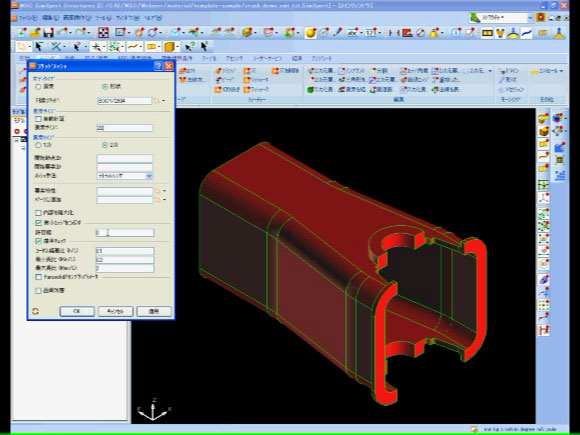
Task: Expand the picker arrow beside the first empty property field
Action: (x=164, y=191)
